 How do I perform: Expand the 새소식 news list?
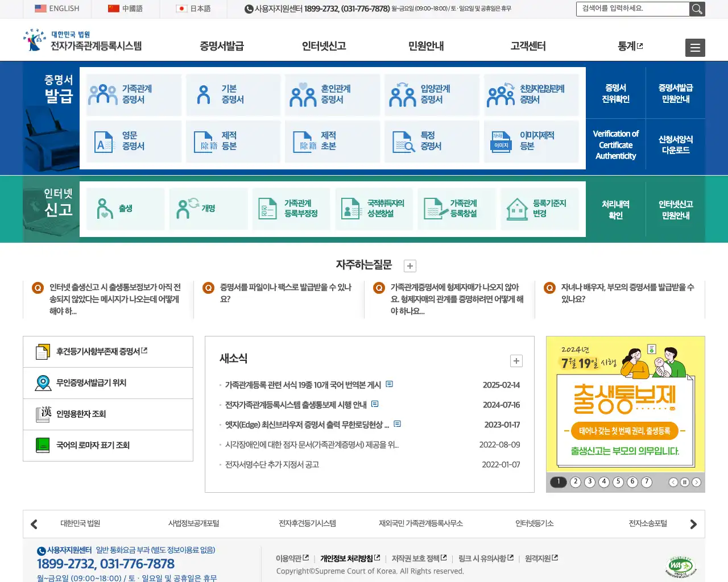pos(516,361)
